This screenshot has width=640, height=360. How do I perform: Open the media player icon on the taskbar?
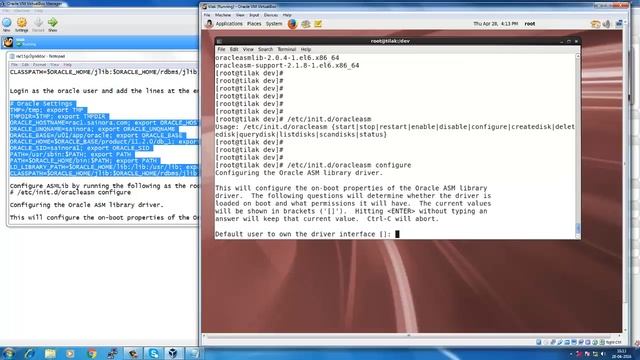click(70, 353)
